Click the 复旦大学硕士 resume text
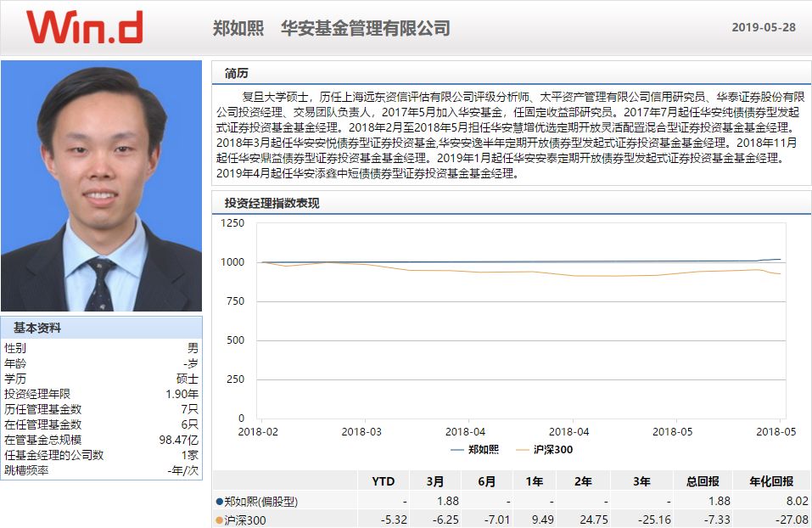 point(275,97)
